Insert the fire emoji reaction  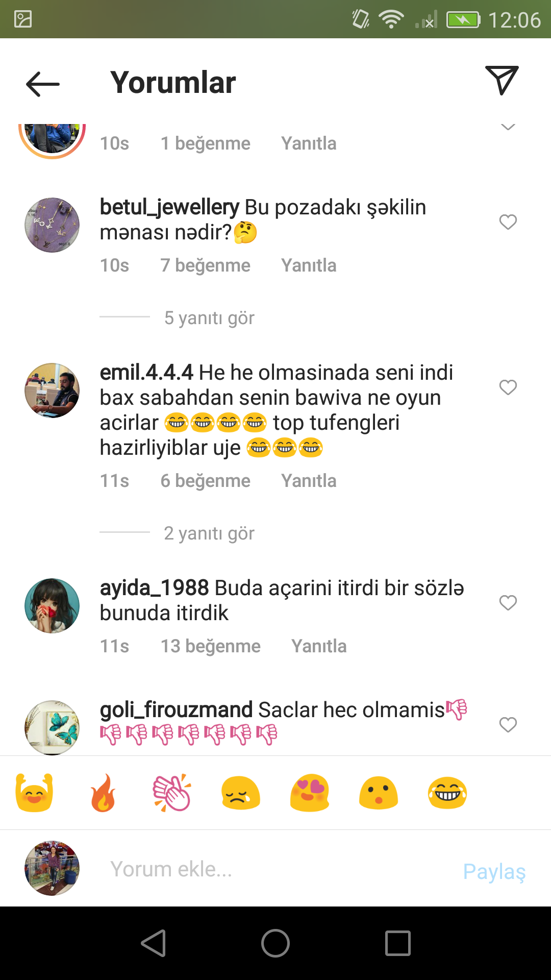[x=103, y=793]
